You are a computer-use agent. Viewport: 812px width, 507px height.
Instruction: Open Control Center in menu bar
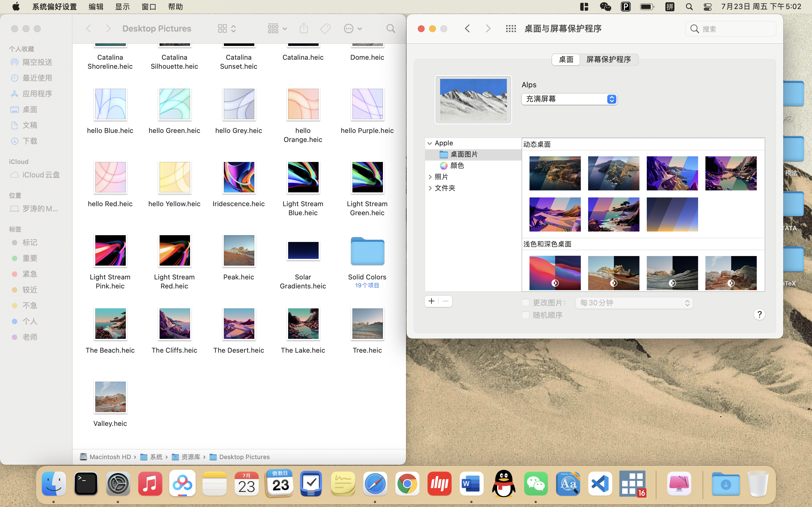(707, 7)
